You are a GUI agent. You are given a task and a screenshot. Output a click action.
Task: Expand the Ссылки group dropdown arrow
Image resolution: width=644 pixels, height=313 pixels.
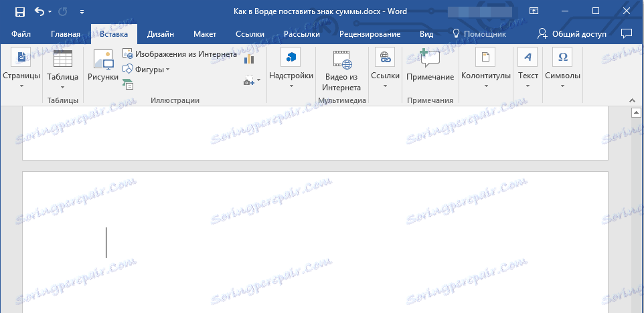coord(385,86)
